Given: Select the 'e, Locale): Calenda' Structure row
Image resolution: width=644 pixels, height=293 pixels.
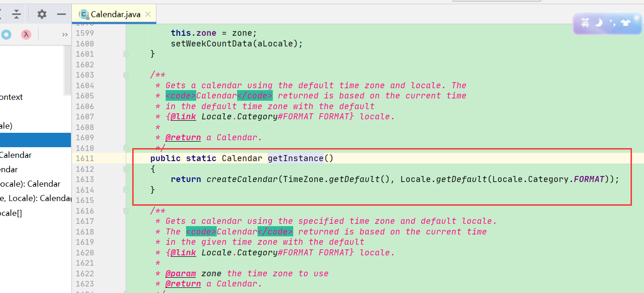Looking at the screenshot, I should pos(35,198).
